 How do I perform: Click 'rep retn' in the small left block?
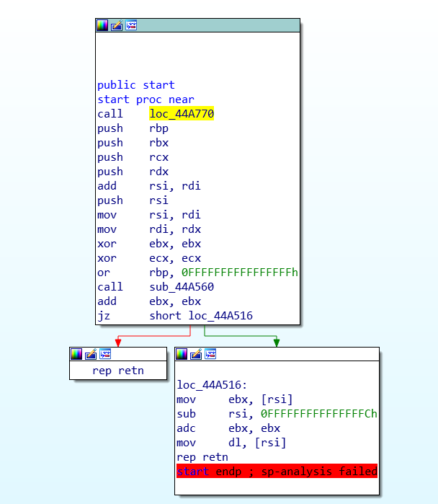click(118, 371)
